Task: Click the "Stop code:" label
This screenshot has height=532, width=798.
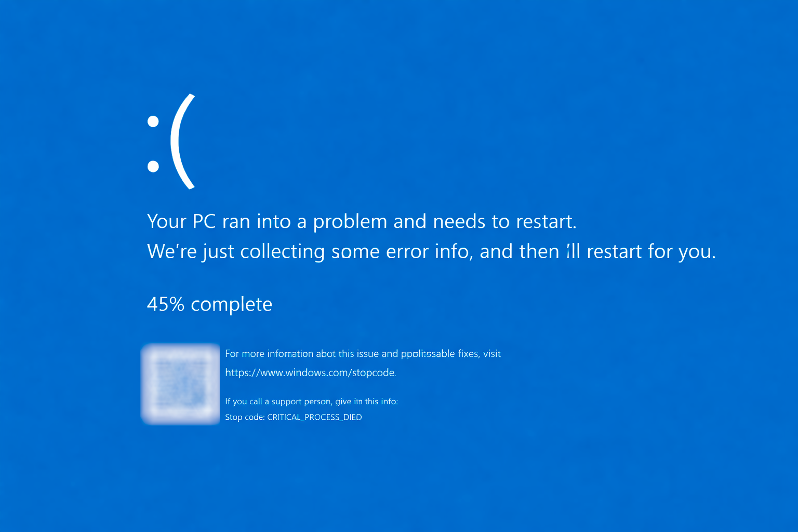Action: (x=245, y=417)
